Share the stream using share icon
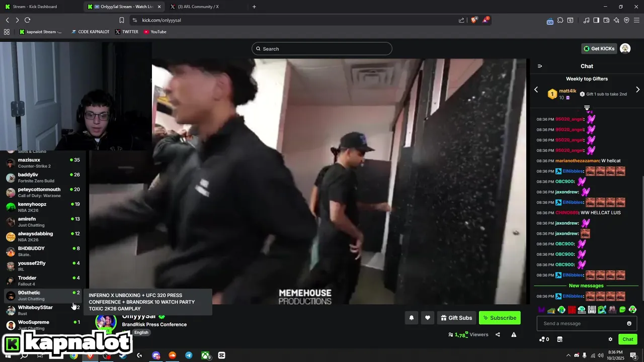Screen dimensions: 644x362 [498, 334]
